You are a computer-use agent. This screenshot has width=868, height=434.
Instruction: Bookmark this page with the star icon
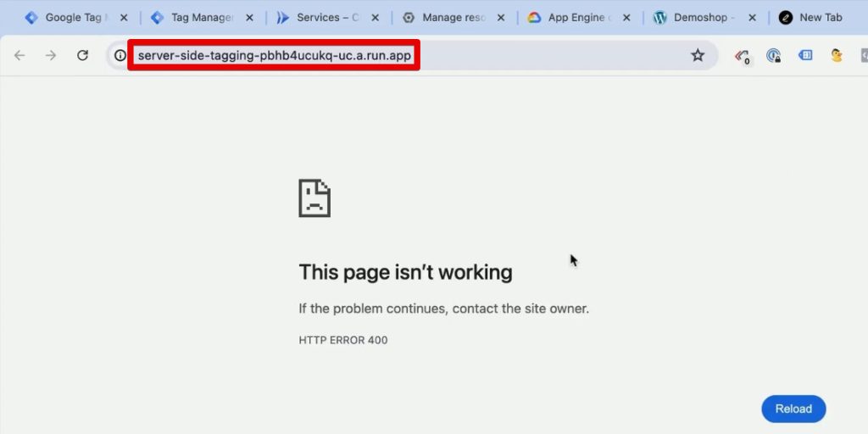pyautogui.click(x=698, y=55)
